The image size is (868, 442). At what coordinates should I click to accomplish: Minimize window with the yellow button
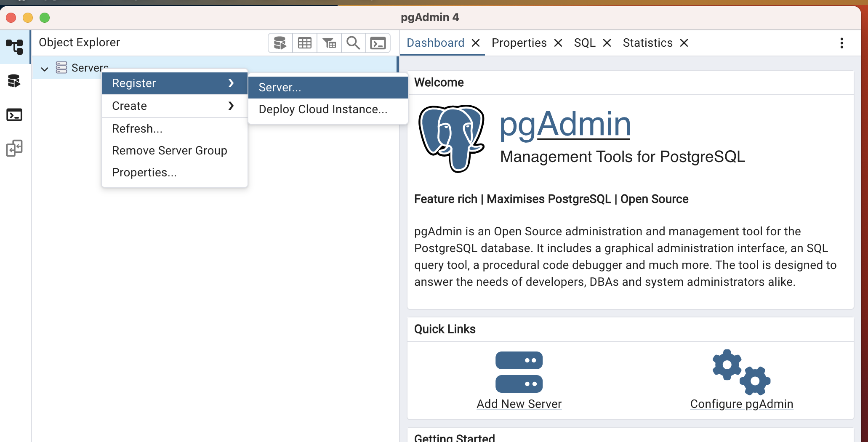click(28, 18)
